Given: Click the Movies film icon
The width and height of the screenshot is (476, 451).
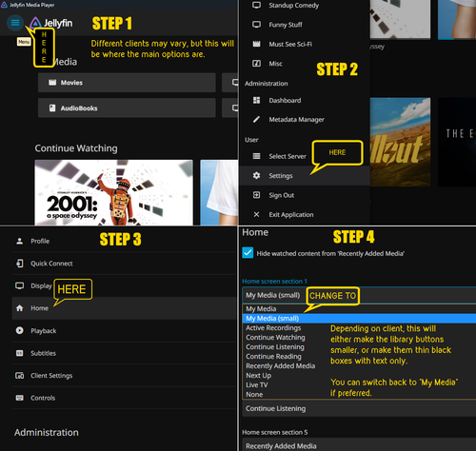Looking at the screenshot, I should point(52,83).
